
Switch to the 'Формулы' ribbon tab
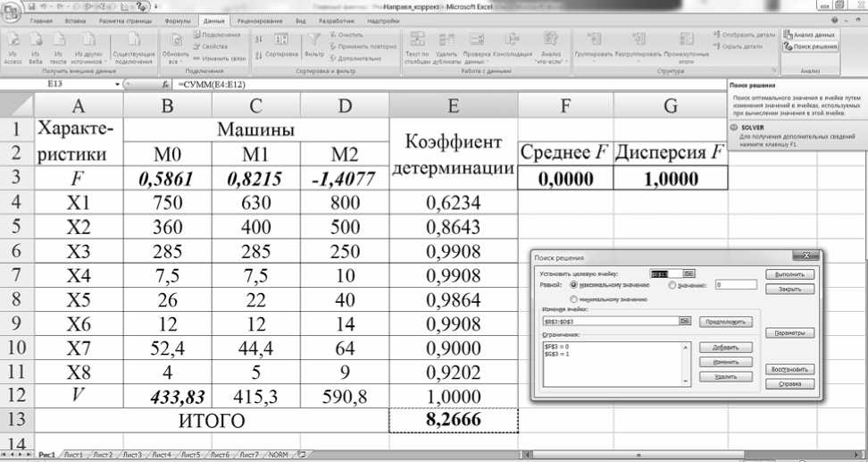[177, 21]
